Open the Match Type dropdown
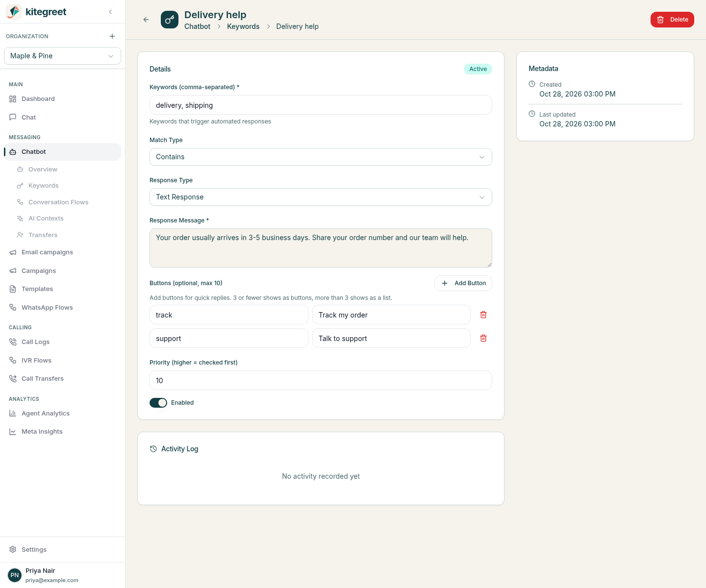This screenshot has width=706, height=588. 321,157
